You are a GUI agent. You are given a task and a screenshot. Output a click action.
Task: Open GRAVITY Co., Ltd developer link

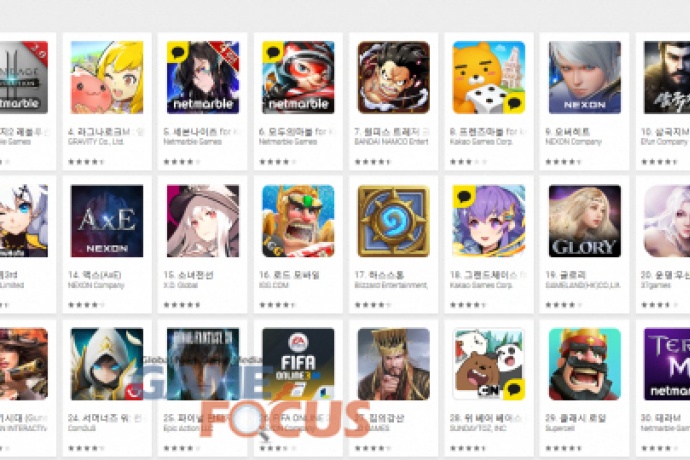[x=96, y=142]
